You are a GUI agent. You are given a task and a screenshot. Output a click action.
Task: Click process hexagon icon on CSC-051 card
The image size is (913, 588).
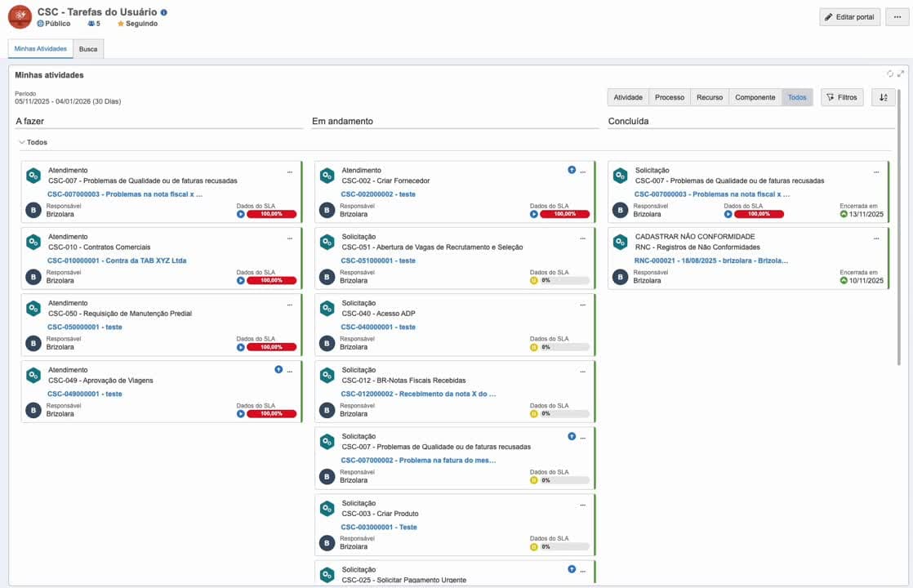[327, 242]
